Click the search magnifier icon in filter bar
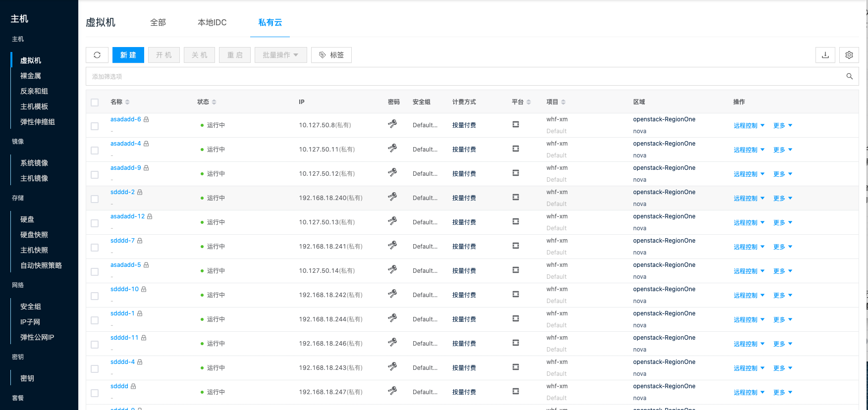Screen dimensions: 868x410 850,76
